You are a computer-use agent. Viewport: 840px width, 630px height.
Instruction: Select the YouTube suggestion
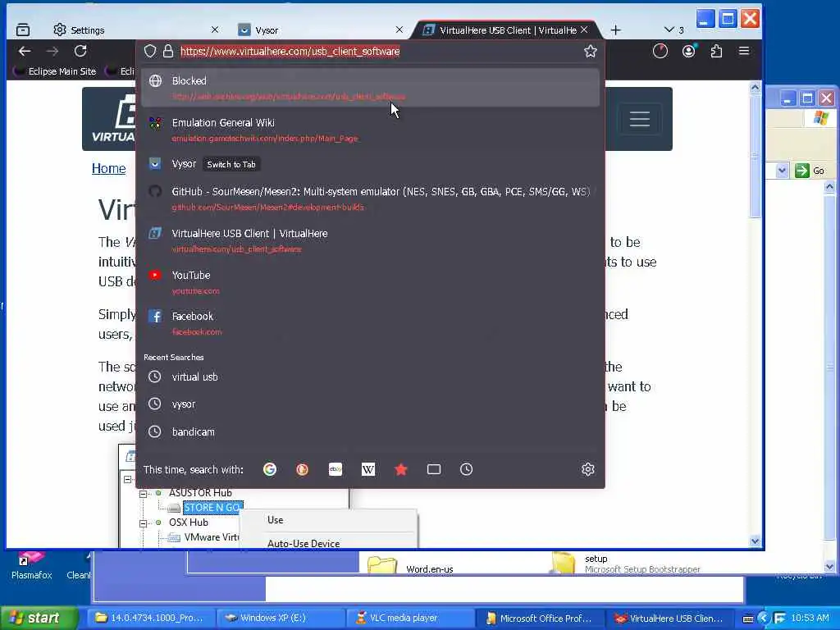[x=370, y=282]
